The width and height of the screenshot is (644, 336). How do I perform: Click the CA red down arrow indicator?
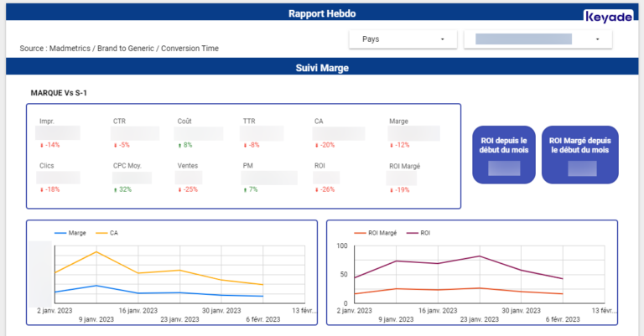[317, 145]
